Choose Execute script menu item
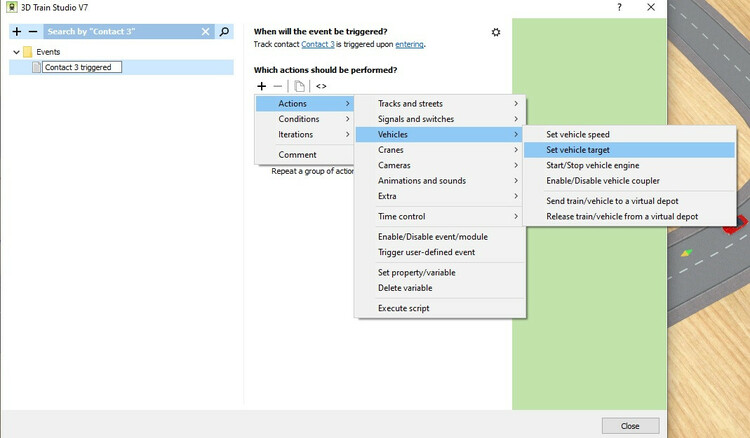The height and width of the screenshot is (438, 750). (440, 308)
